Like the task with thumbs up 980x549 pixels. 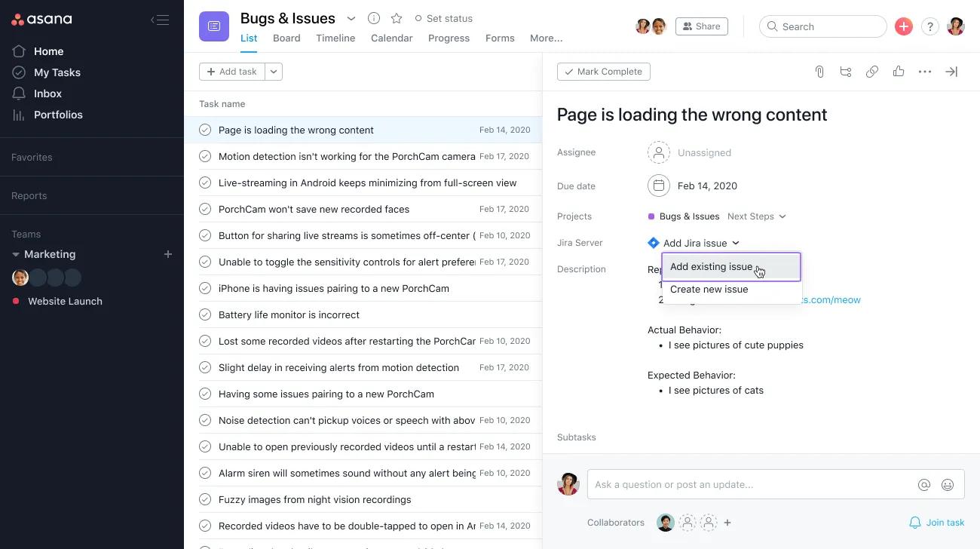point(899,72)
